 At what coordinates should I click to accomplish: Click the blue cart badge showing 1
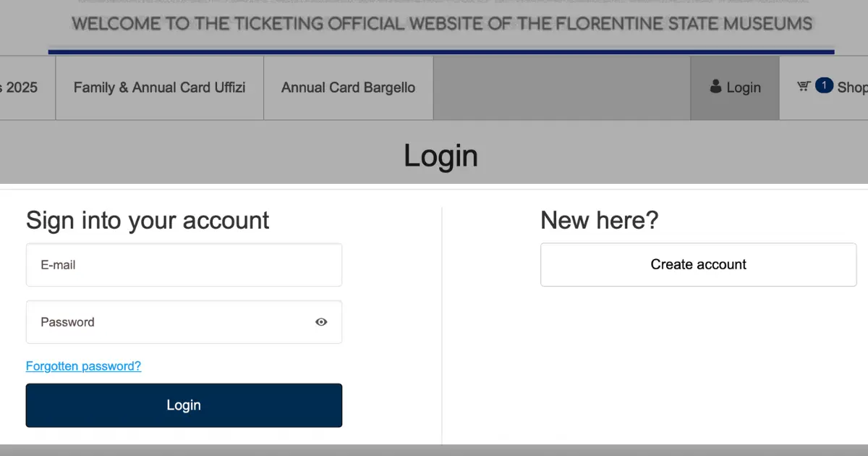[x=824, y=85]
